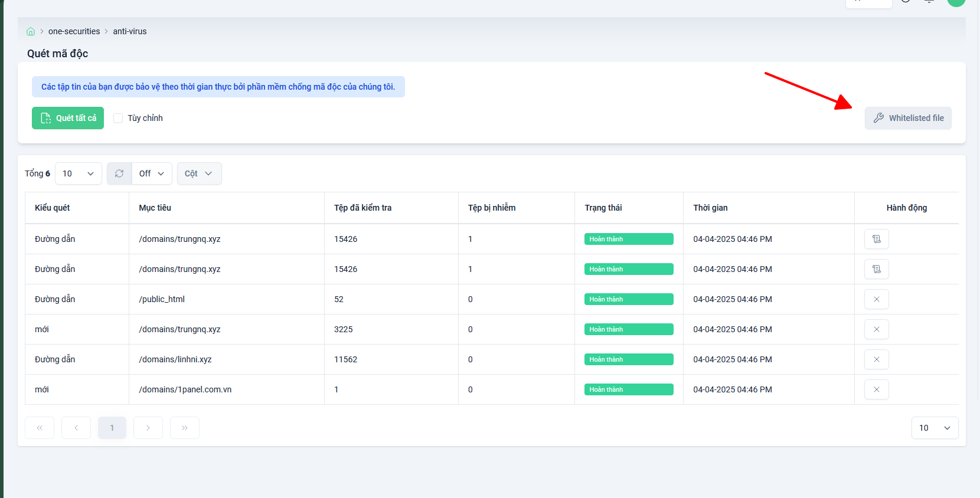The height and width of the screenshot is (498, 980).
Task: Remove the /domains/linhni.xyz scan entry
Action: pyautogui.click(x=877, y=359)
